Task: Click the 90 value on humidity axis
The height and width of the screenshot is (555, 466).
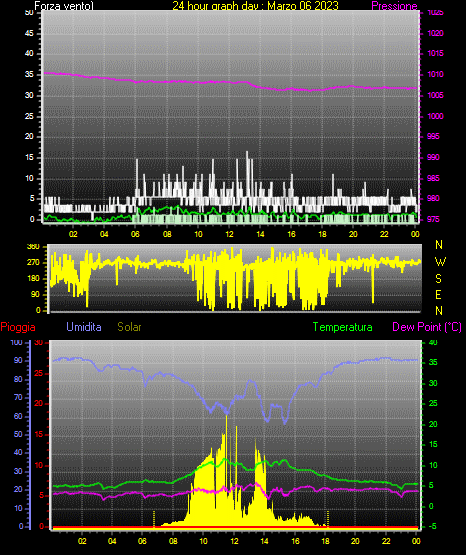Action: point(18,360)
